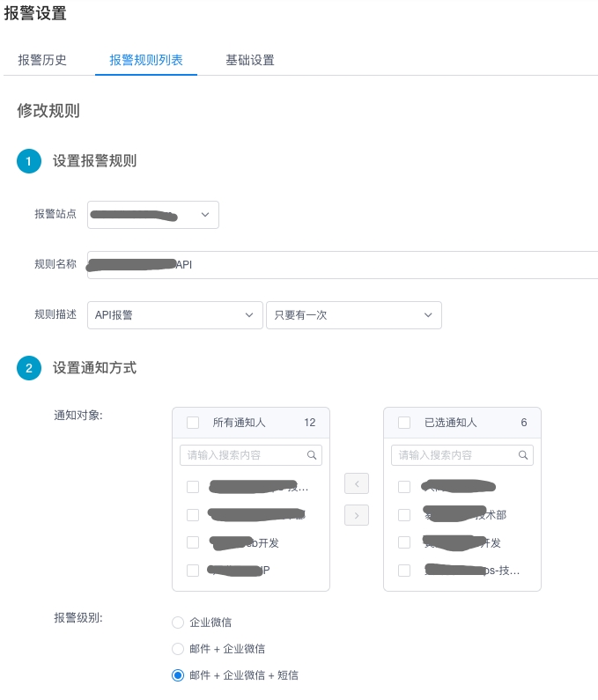
Task: Switch to 报警历史 tab
Action: 42,60
